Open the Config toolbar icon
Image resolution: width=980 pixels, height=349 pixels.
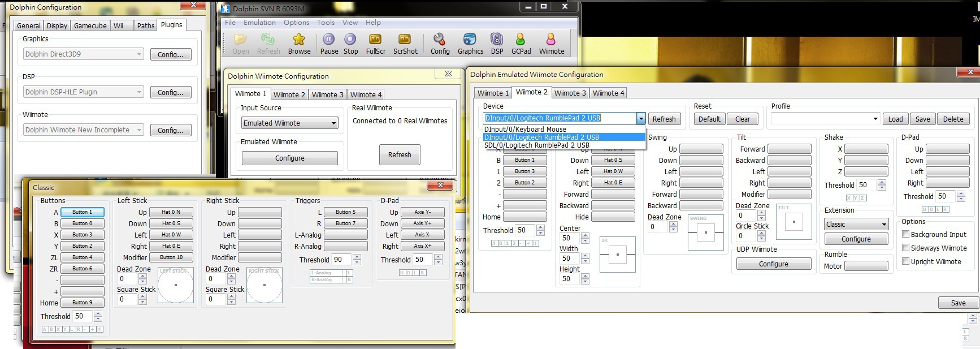coord(440,44)
